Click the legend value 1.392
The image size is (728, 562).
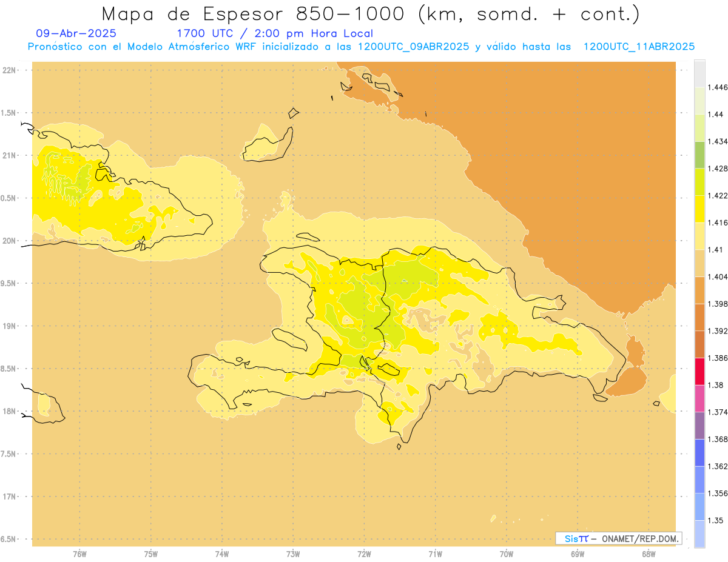click(x=717, y=331)
